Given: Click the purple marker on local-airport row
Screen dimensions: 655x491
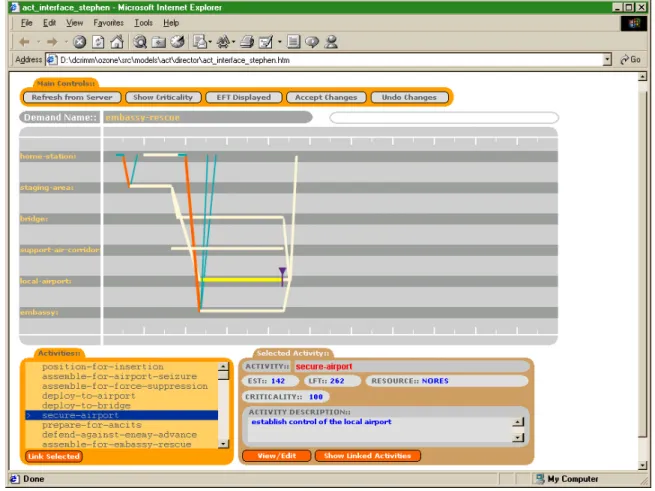Looking at the screenshot, I should pos(282,276).
